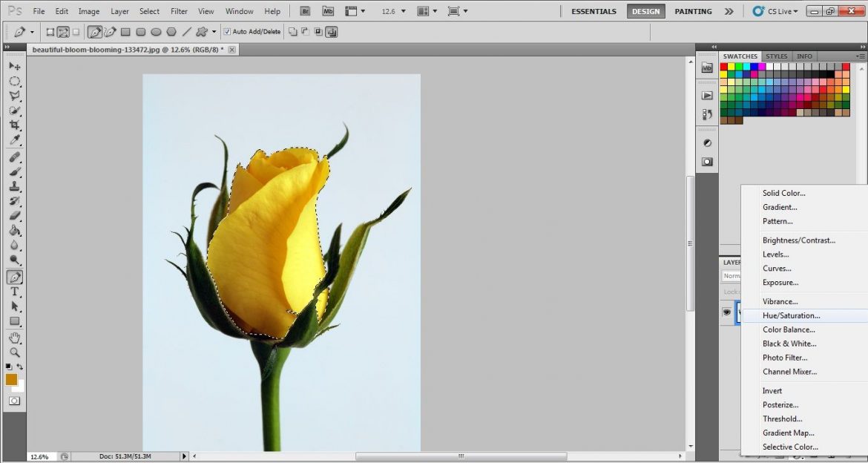Open the Adjustments panel in the dock
The width and height of the screenshot is (868, 463).
[707, 143]
